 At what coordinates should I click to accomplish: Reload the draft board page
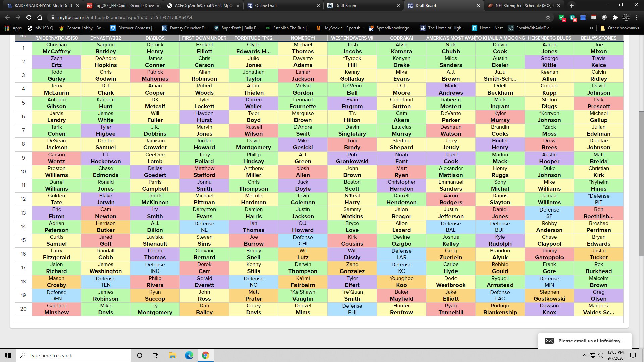point(29,17)
